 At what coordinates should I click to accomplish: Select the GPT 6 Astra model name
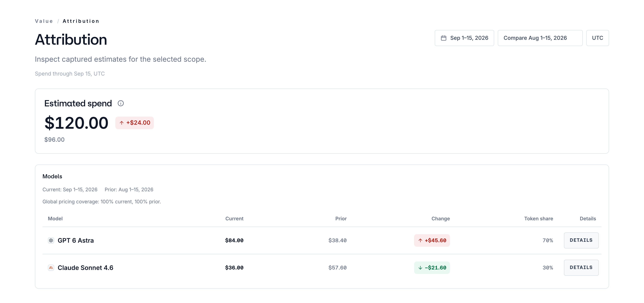(x=76, y=241)
